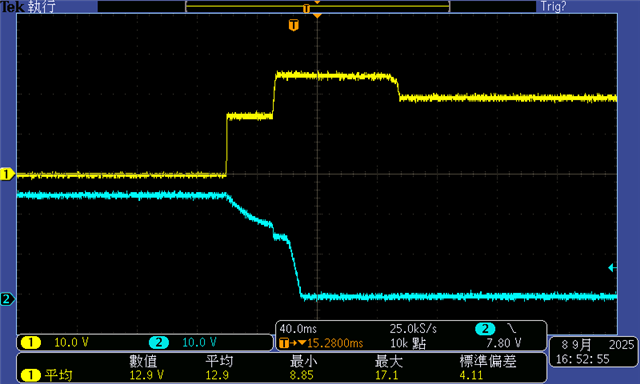Click the 40.0ms timebase readout
This screenshot has width=640, height=384.
point(298,329)
